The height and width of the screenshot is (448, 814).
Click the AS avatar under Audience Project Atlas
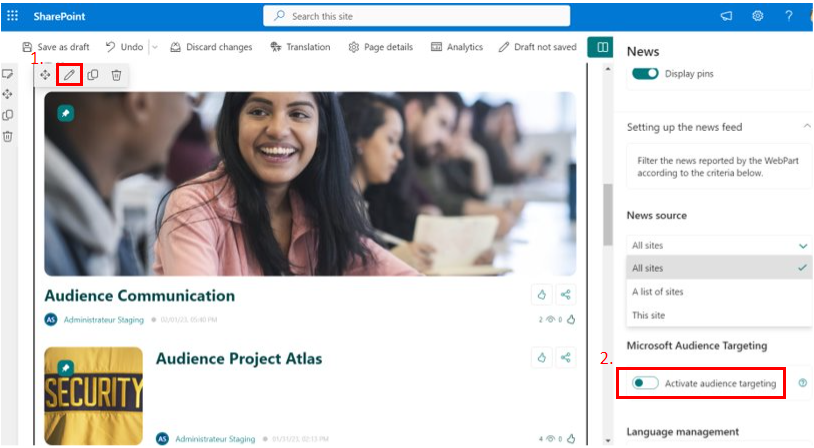click(x=162, y=439)
